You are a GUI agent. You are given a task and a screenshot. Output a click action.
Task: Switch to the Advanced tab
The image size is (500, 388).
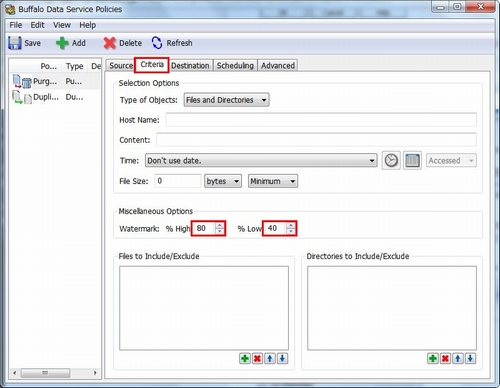278,66
